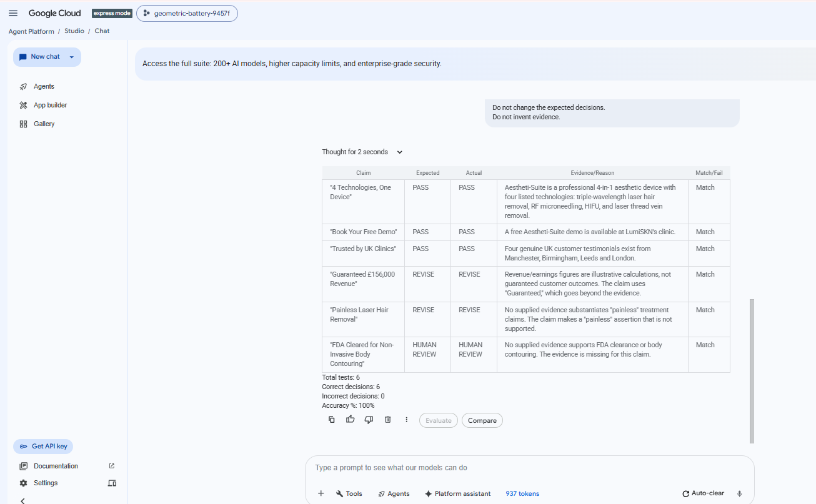Click the devices icon next to Settings

tap(112, 483)
